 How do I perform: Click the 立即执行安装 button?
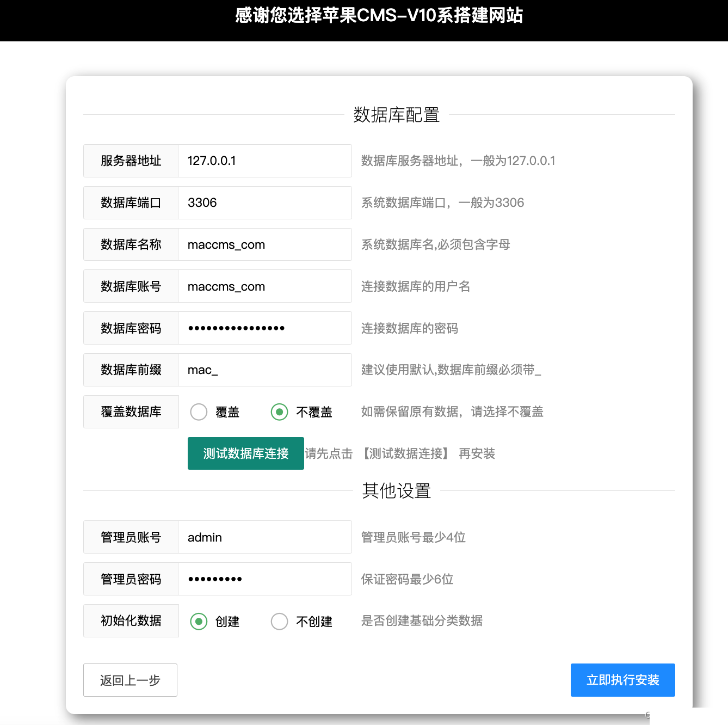(622, 680)
